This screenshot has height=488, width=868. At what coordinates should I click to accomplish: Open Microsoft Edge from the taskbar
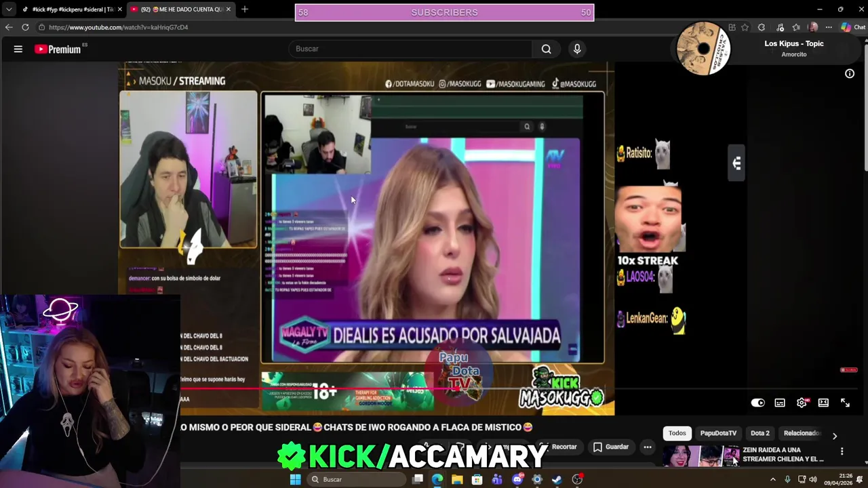(437, 479)
